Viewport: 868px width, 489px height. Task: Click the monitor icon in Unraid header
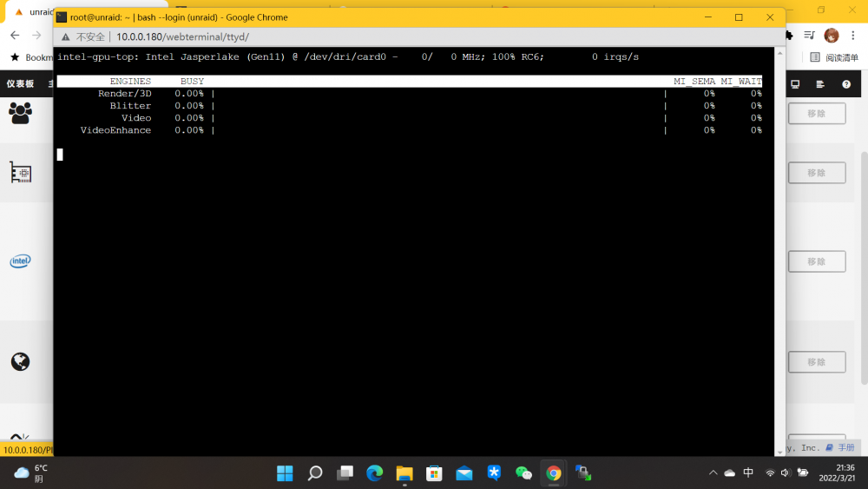(795, 84)
